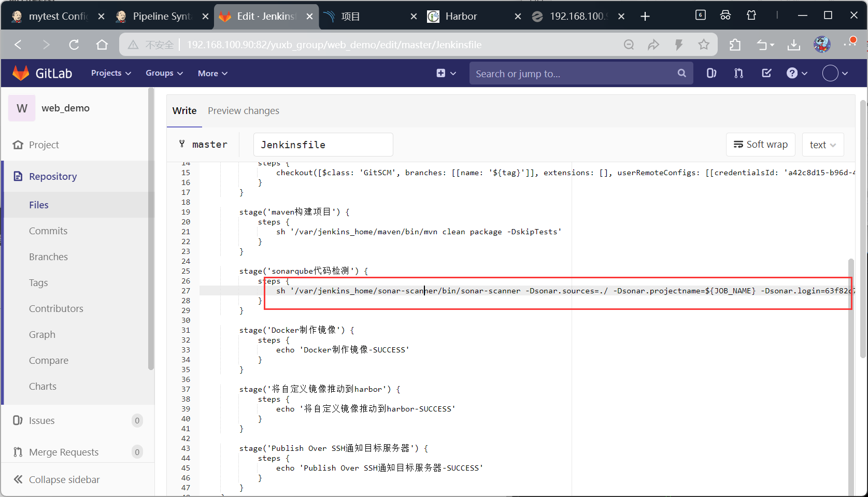
Task: Switch to the Preview changes tab
Action: point(244,110)
